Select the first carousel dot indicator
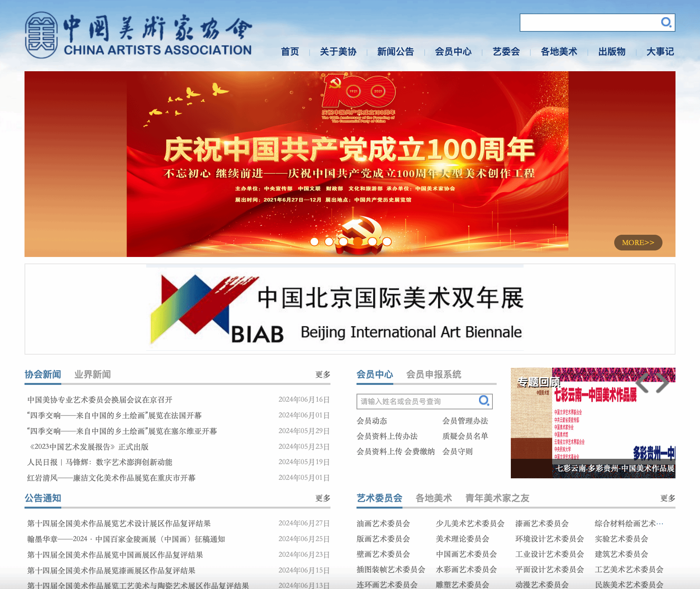Image resolution: width=700 pixels, height=589 pixels. click(314, 242)
